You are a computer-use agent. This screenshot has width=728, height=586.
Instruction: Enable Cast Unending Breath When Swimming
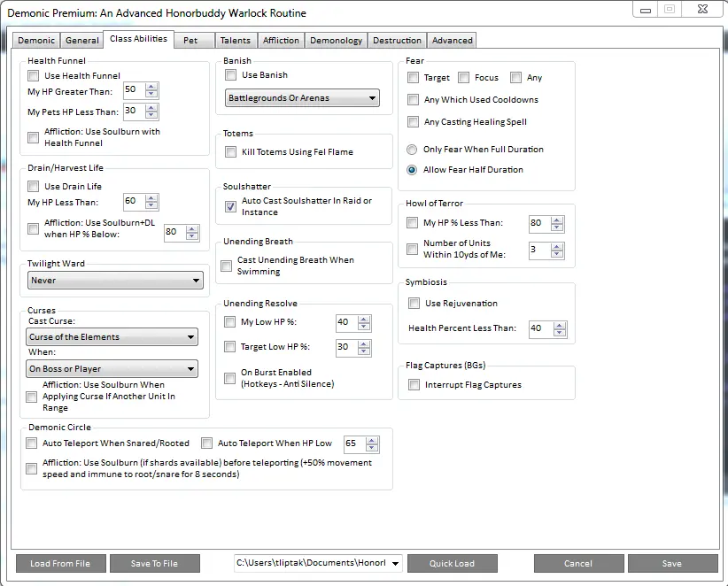pyautogui.click(x=226, y=266)
